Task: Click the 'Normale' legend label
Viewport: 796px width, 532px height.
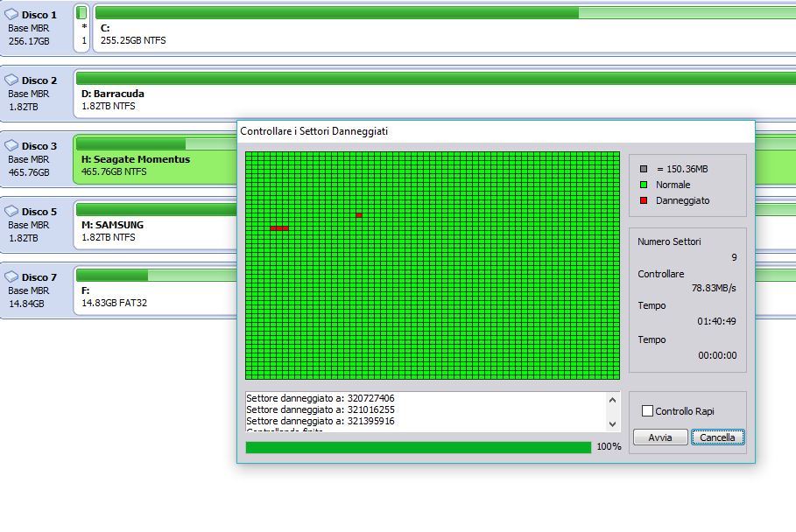Action: click(673, 185)
